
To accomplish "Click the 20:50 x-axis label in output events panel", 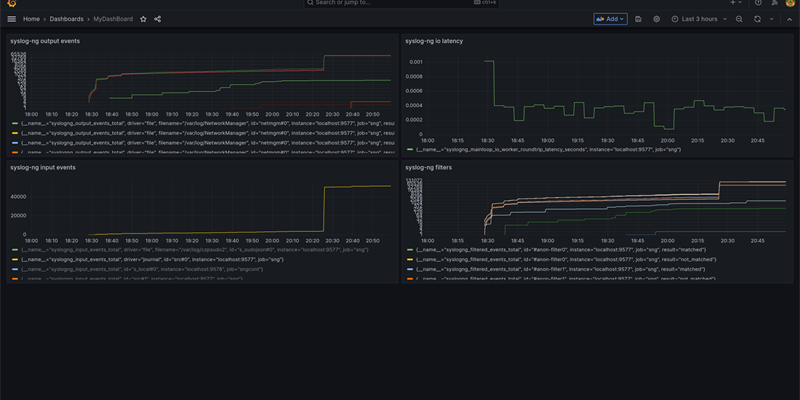I will click(373, 114).
